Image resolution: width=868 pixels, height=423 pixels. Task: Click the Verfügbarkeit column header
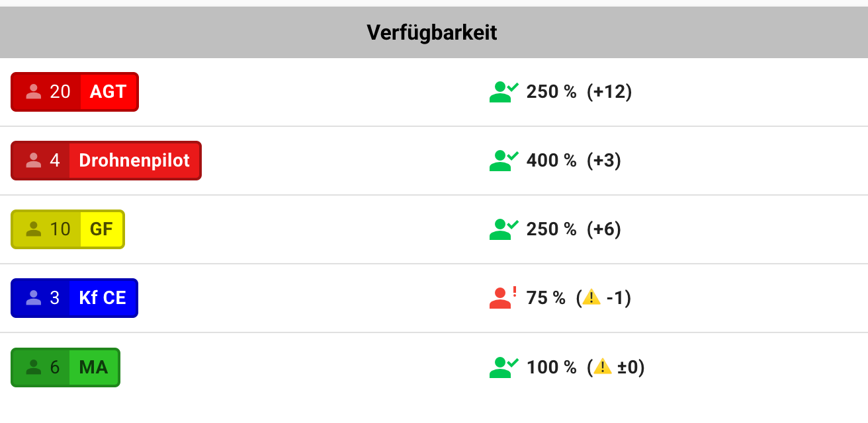[x=433, y=32]
